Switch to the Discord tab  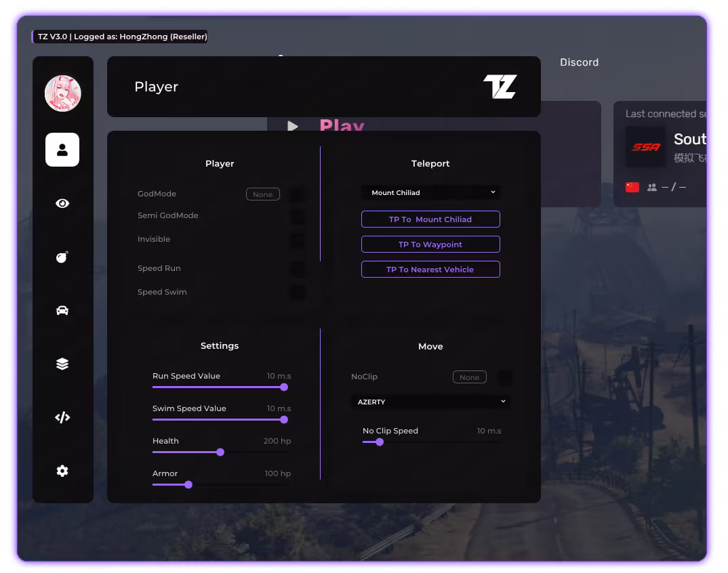(579, 62)
